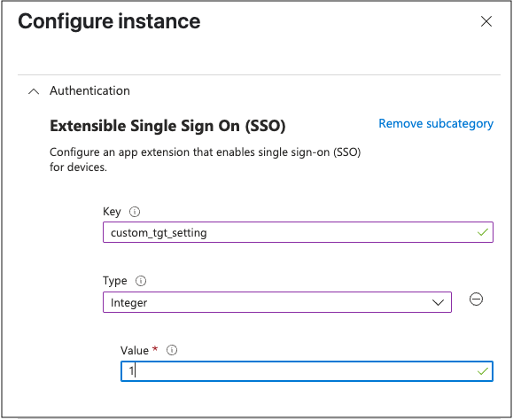Click the Configure instance title
513x420 pixels.
click(109, 21)
